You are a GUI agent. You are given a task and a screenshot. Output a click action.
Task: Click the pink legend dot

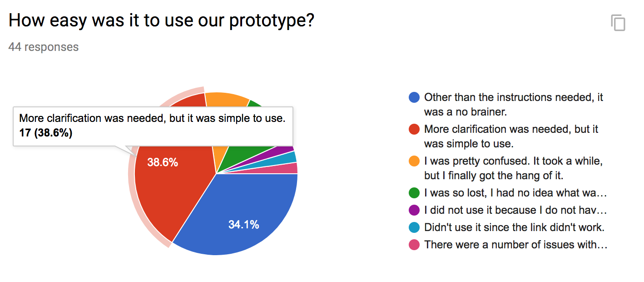414,245
